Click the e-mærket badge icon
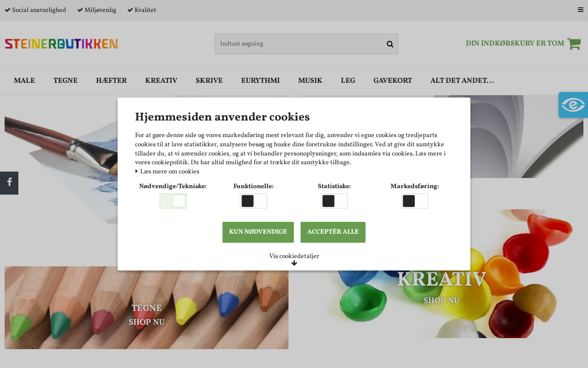Image resolution: width=588 pixels, height=368 pixels. click(573, 105)
